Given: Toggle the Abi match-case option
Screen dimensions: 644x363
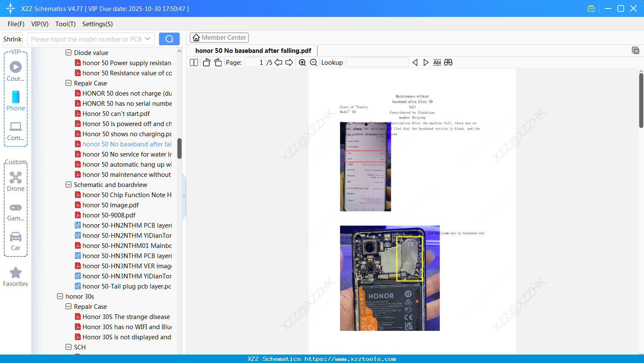Looking at the screenshot, I should tap(437, 63).
